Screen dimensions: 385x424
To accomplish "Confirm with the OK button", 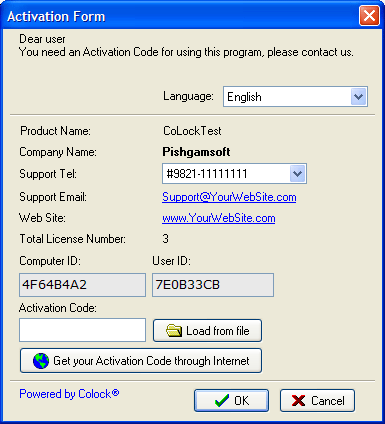I will click(231, 401).
